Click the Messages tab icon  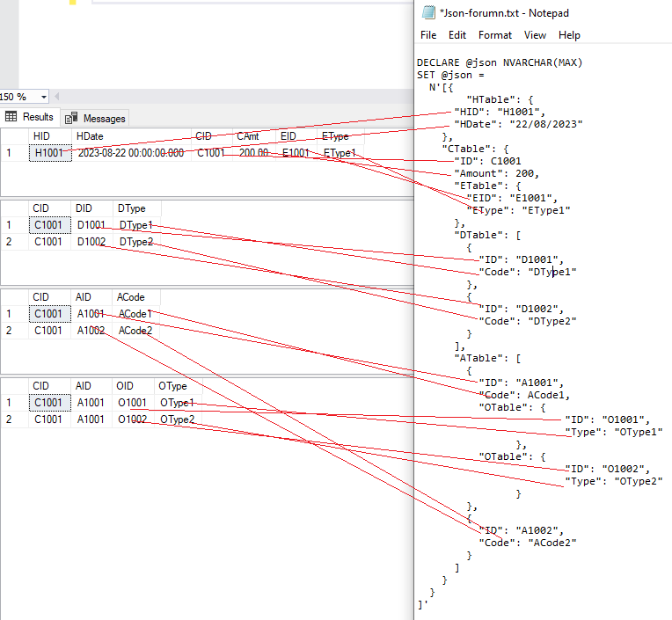[71, 118]
